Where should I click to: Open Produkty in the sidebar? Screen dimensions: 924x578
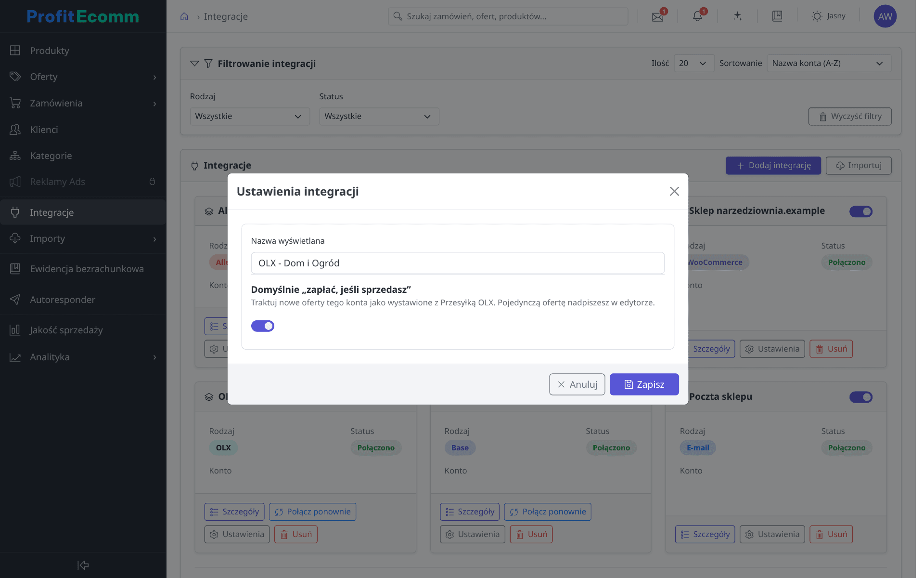pyautogui.click(x=83, y=51)
